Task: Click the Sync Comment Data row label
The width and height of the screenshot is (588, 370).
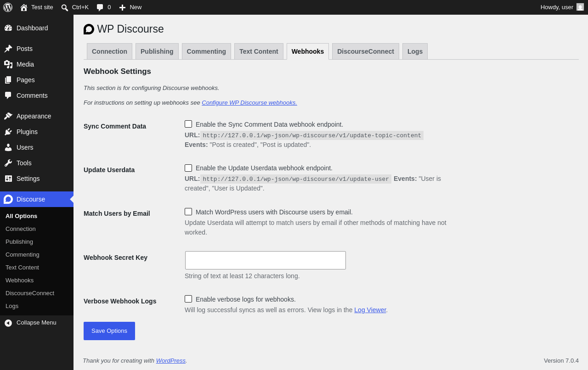Action: (115, 126)
